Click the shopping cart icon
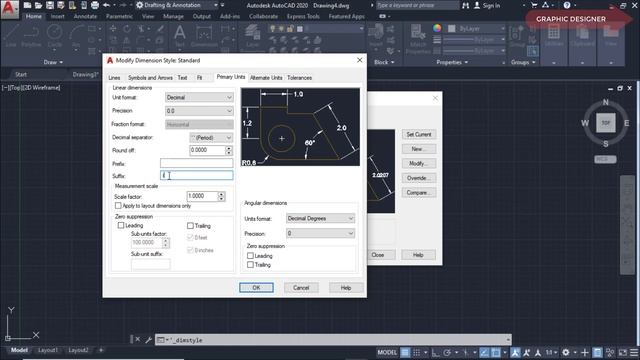This screenshot has height=360, width=640. [534, 5]
